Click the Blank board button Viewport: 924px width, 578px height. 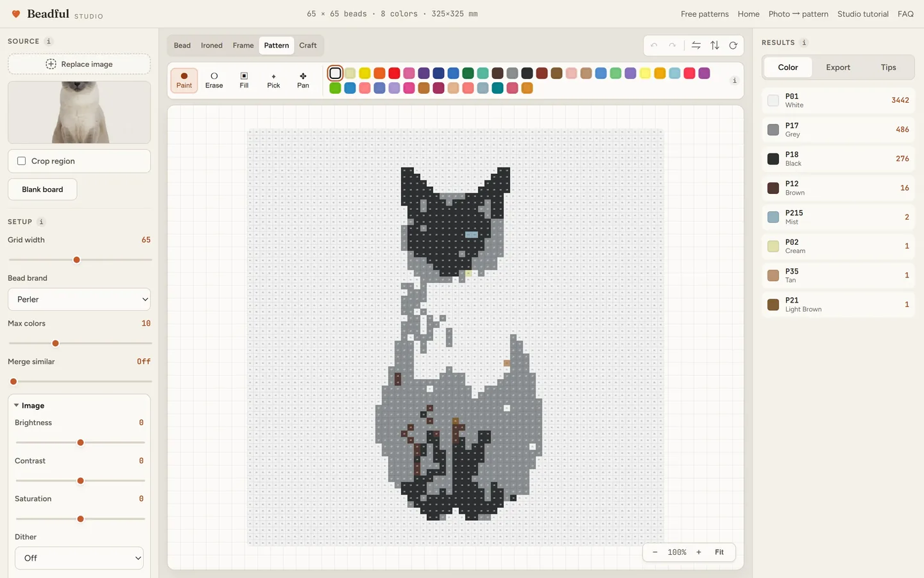point(42,189)
